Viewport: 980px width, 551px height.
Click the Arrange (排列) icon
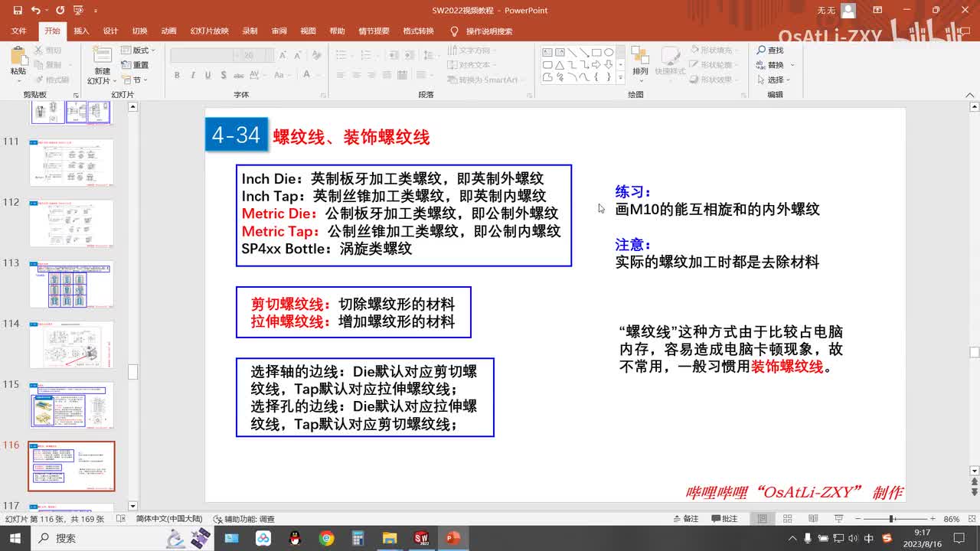coord(639,56)
